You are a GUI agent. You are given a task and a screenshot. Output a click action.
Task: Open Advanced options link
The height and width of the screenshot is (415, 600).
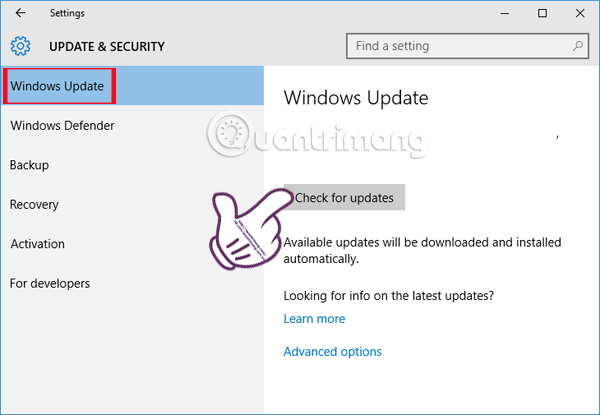click(333, 352)
